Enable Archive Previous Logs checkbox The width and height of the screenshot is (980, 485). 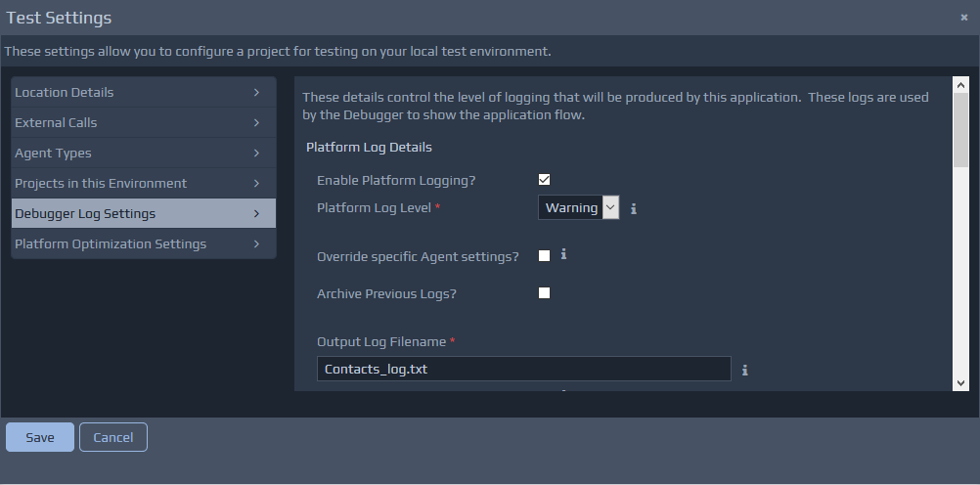[x=545, y=293]
